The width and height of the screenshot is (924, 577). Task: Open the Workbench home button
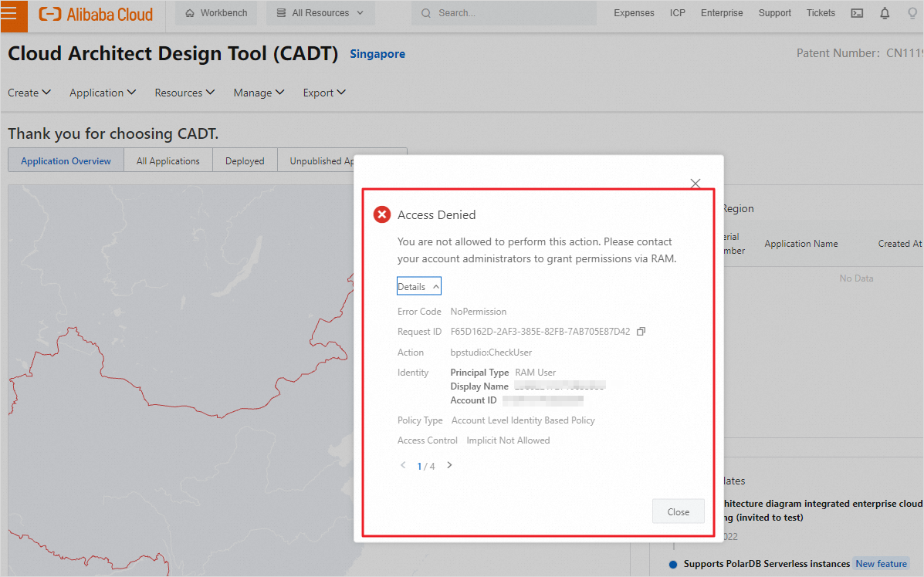click(x=215, y=13)
